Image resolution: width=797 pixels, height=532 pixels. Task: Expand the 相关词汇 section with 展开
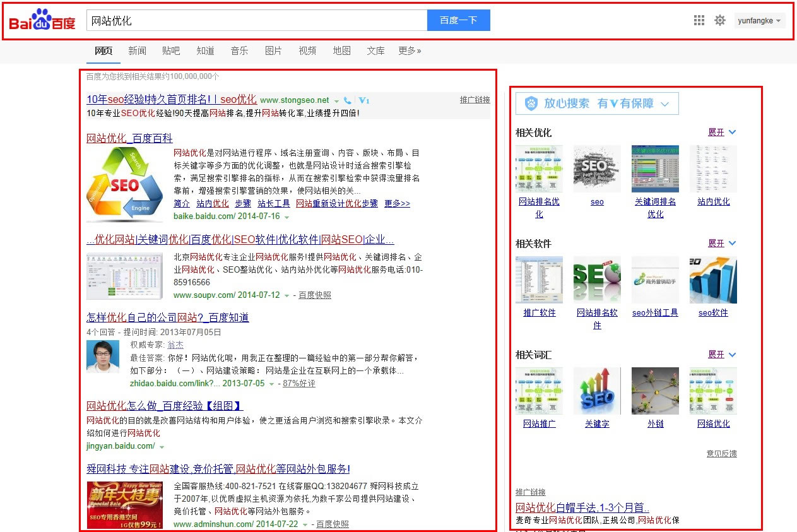tap(722, 355)
